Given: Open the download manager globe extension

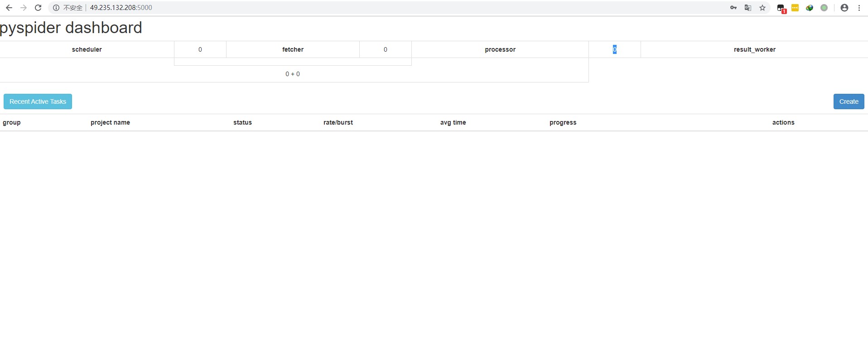Looking at the screenshot, I should tap(810, 8).
